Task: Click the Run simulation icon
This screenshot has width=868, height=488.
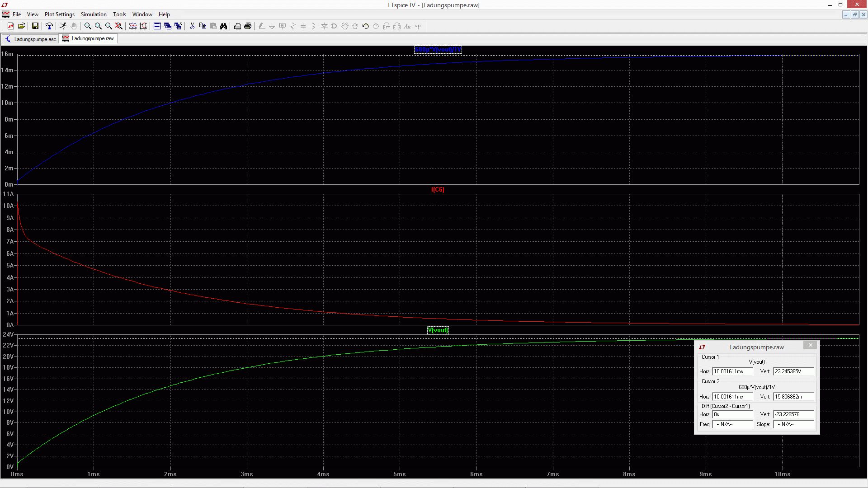Action: [x=63, y=26]
